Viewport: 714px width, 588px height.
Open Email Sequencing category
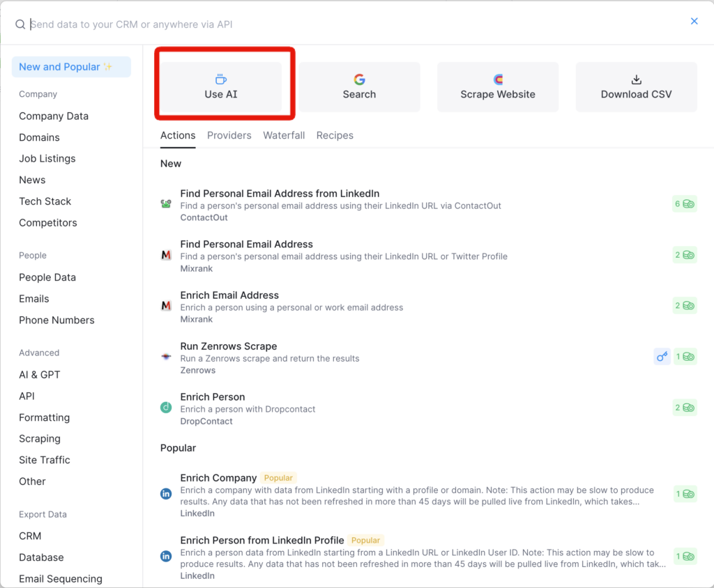pos(61,579)
